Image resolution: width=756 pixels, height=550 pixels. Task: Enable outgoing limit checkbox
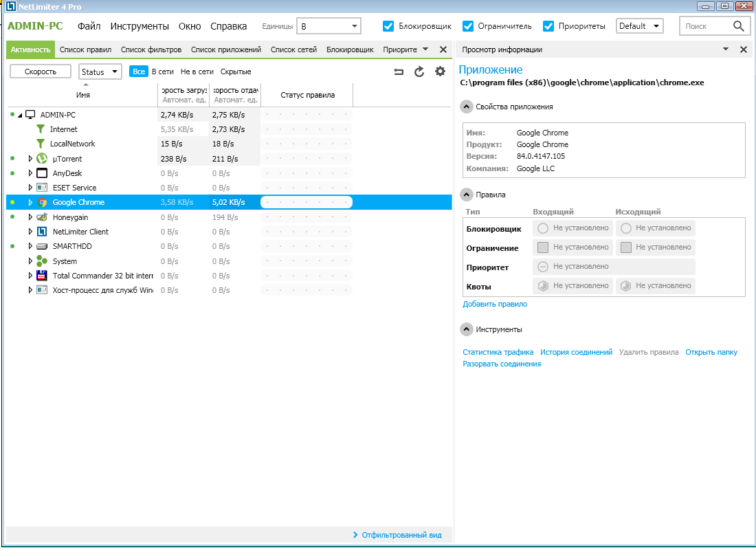pos(626,247)
